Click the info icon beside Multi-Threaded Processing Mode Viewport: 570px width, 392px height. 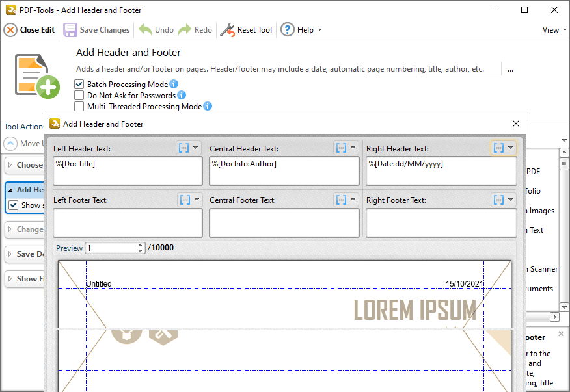[x=207, y=106]
